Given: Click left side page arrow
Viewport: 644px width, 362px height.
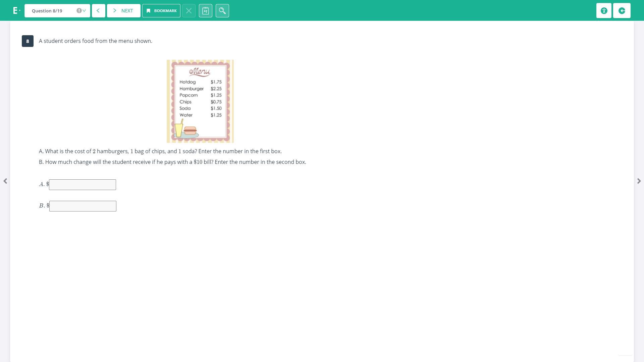Looking at the screenshot, I should (5, 181).
